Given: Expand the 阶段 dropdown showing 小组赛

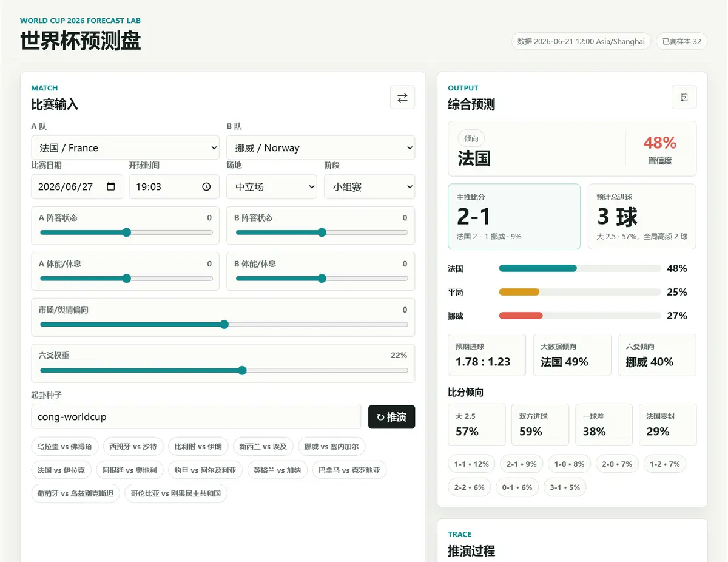Looking at the screenshot, I should click(x=369, y=187).
